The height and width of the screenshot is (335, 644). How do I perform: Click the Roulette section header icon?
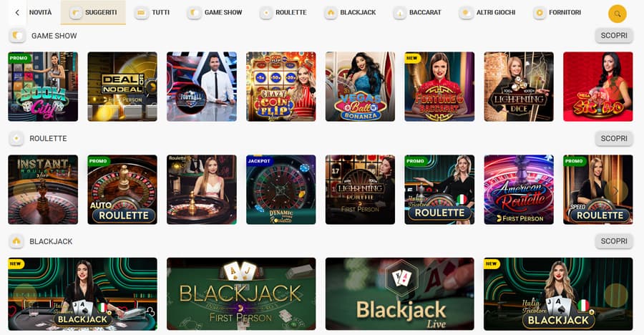[16, 139]
